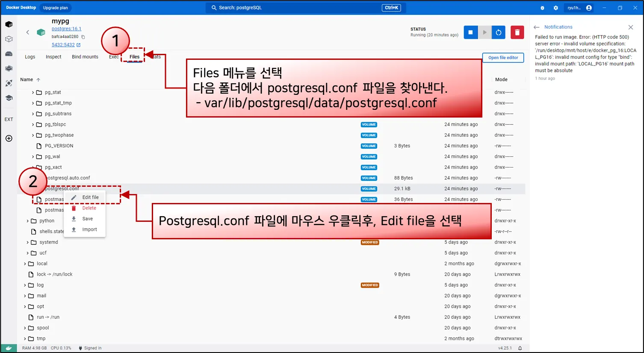Switch to the Bind mounts tab
This screenshot has height=353, width=644.
(85, 57)
